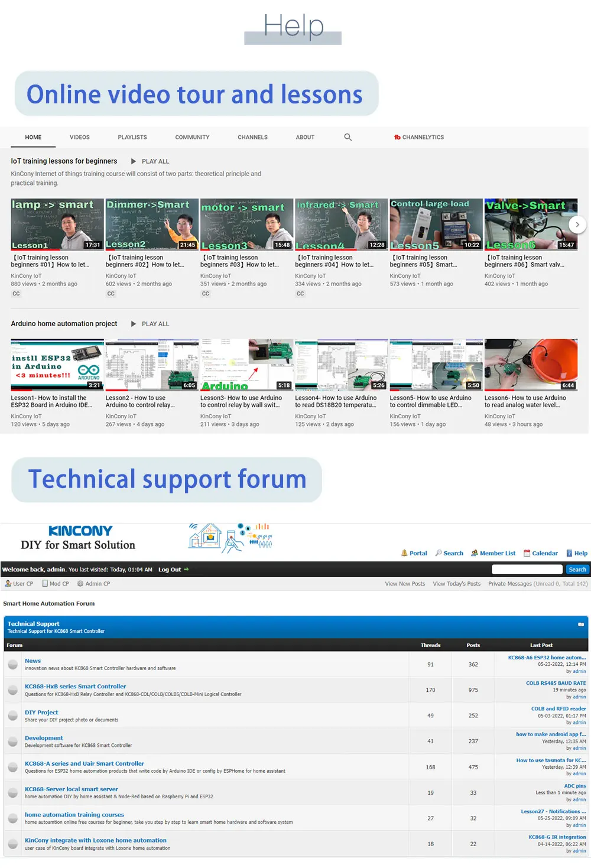Open the KC868-A series and Uair Smart Controller forum

click(x=85, y=763)
